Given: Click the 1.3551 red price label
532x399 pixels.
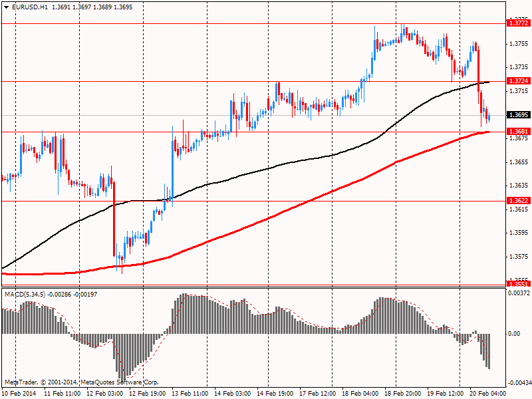Looking at the screenshot, I should (x=519, y=285).
